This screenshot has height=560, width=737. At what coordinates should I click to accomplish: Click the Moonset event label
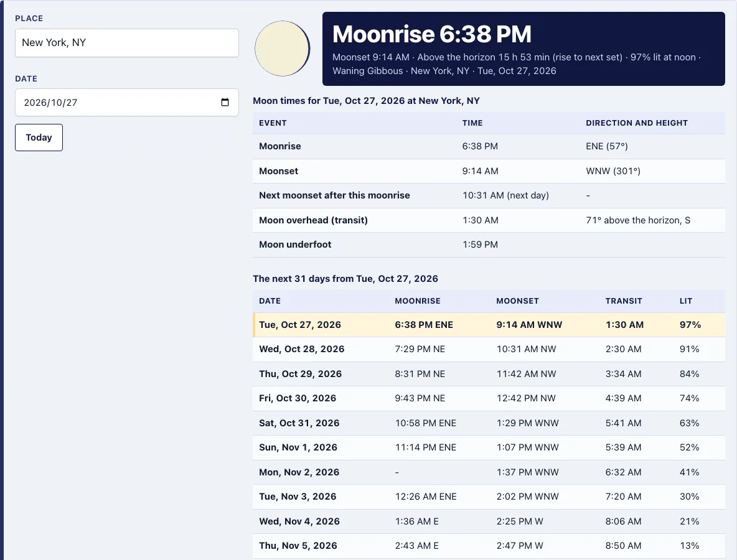coord(278,171)
